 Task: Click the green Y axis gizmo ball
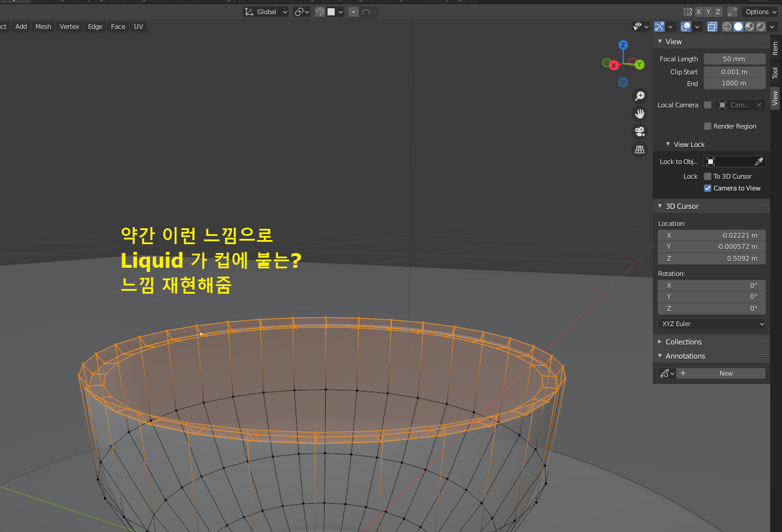pos(640,65)
